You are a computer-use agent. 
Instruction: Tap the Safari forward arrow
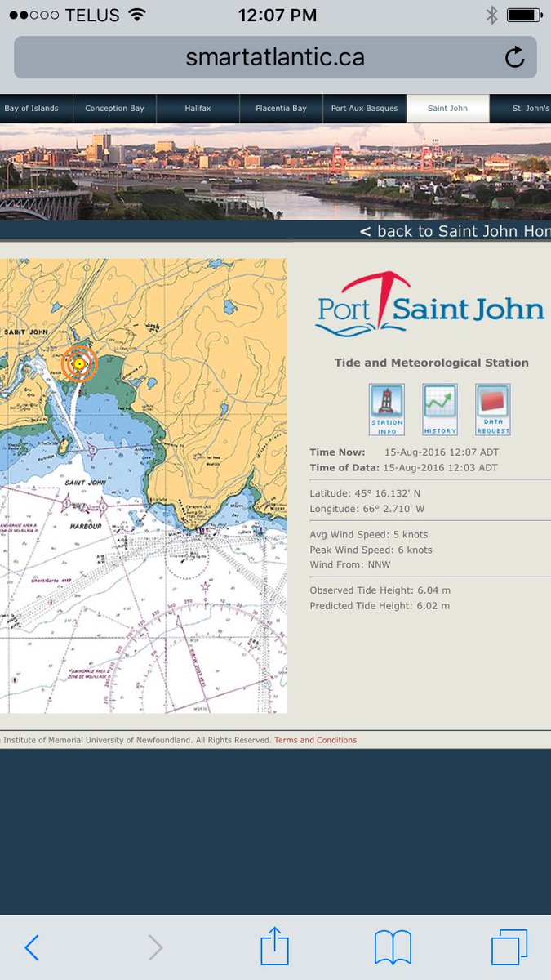tap(155, 947)
